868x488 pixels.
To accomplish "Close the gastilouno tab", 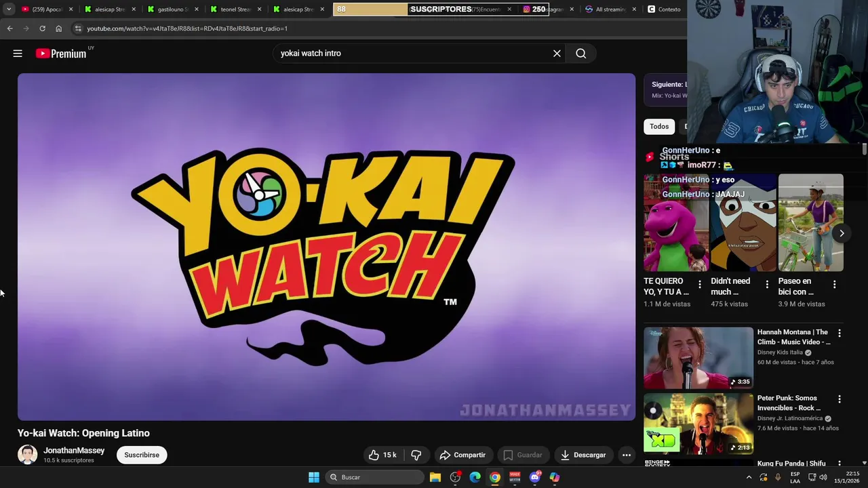I will 196,9.
